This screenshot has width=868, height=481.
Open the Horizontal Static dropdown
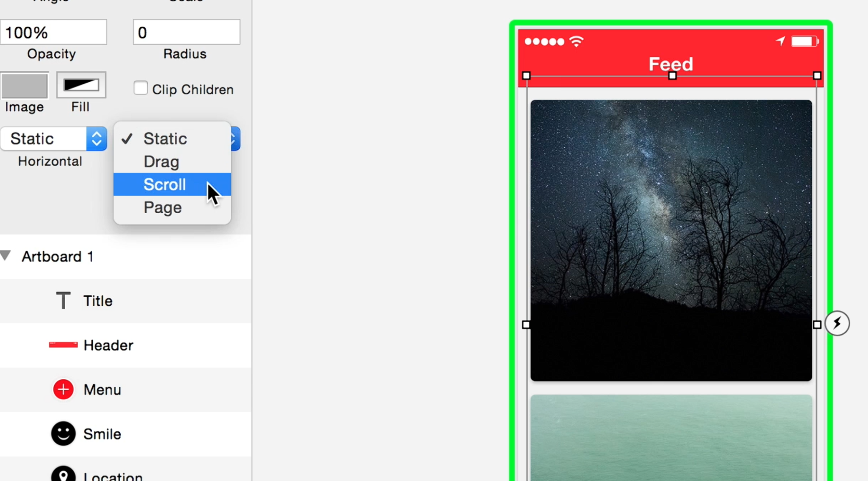(53, 139)
